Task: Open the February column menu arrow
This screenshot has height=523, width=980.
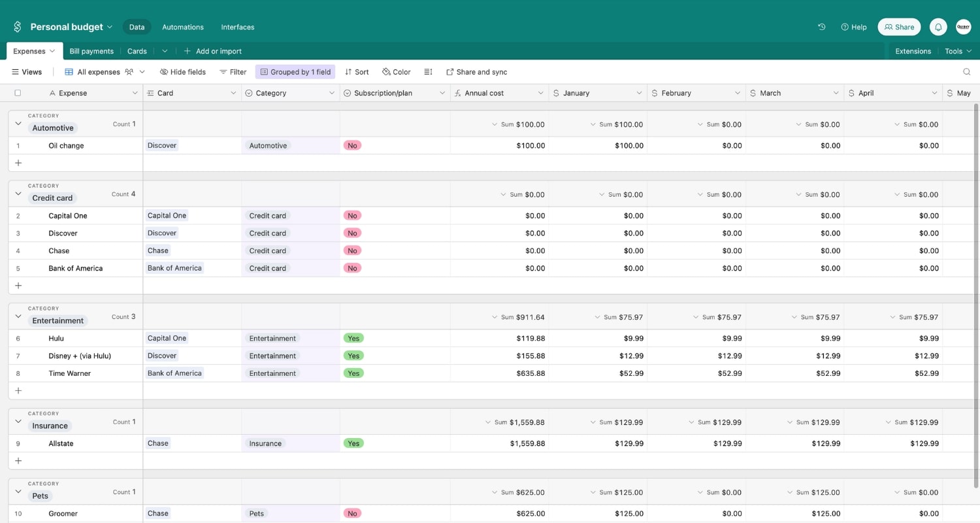Action: click(737, 93)
